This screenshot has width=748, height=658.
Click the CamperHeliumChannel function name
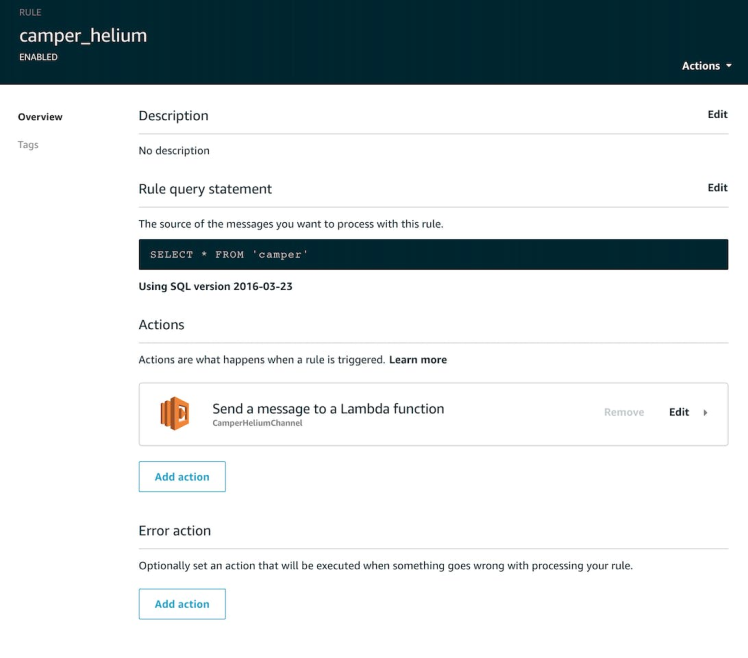point(257,424)
